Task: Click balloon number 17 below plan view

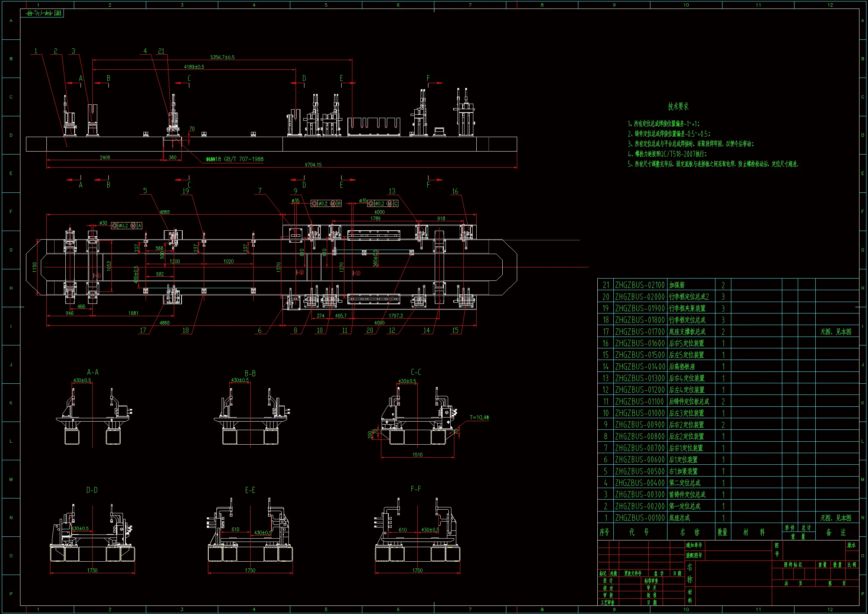Action: [x=143, y=330]
